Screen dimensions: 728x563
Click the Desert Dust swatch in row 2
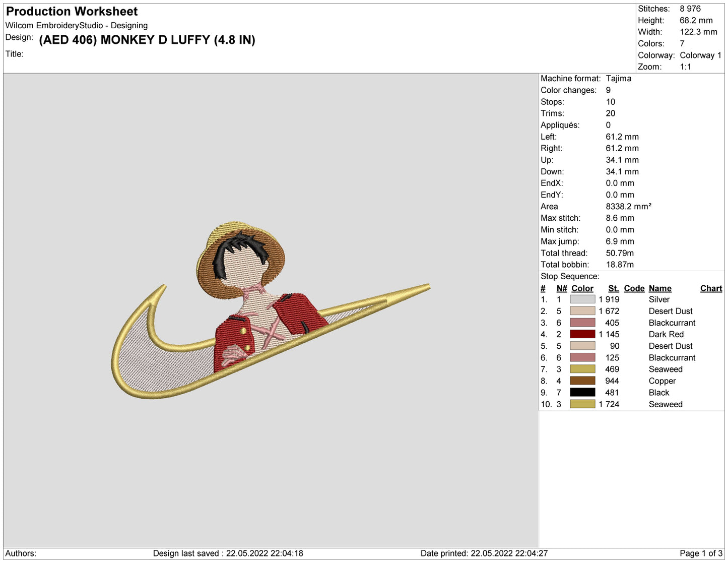pyautogui.click(x=582, y=311)
